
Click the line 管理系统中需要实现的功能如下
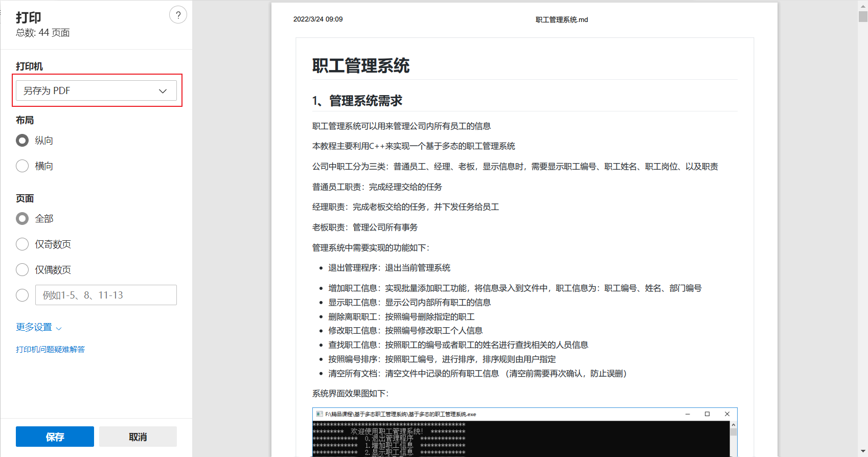(x=371, y=248)
